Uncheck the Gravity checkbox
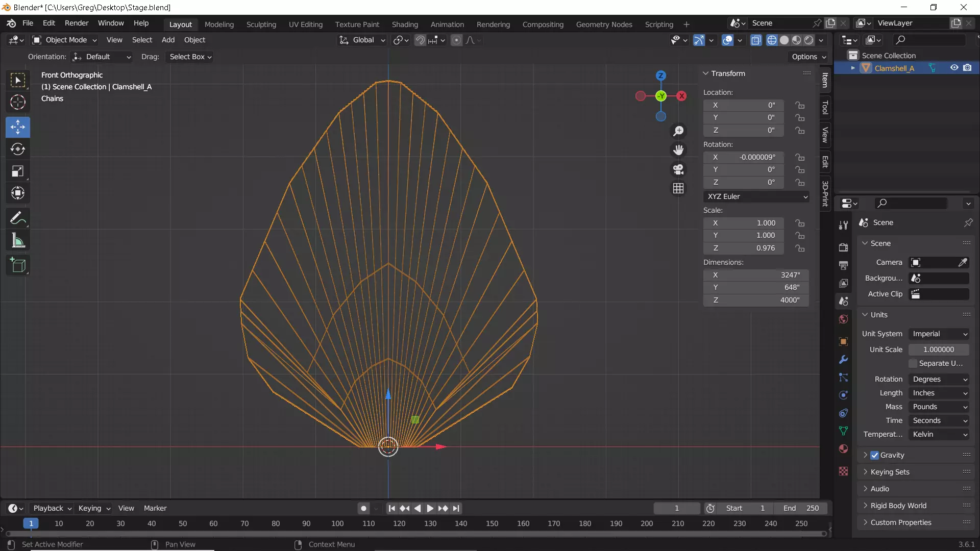 click(875, 455)
